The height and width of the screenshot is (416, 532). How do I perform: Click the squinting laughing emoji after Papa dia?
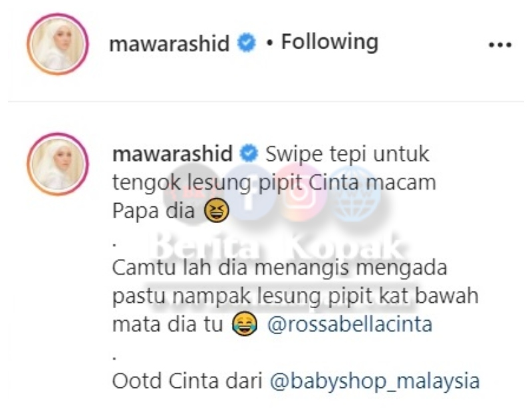[x=216, y=210]
